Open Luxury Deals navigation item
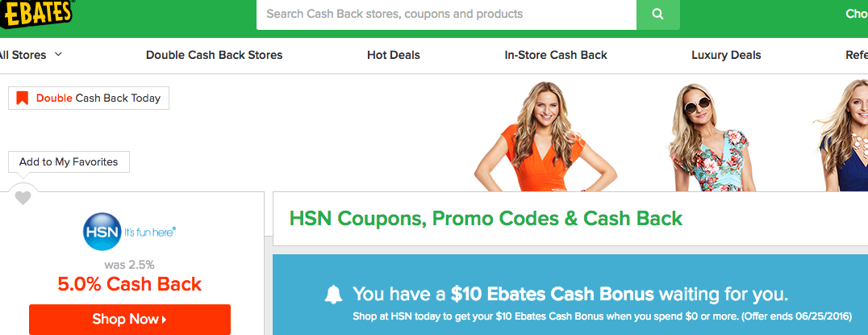Screen dimensions: 868x335 click(x=726, y=56)
